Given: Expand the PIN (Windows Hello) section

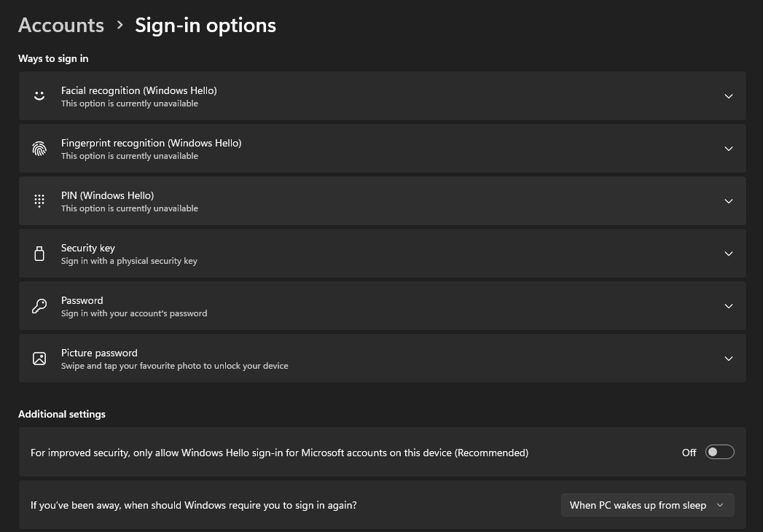Looking at the screenshot, I should click(728, 200).
